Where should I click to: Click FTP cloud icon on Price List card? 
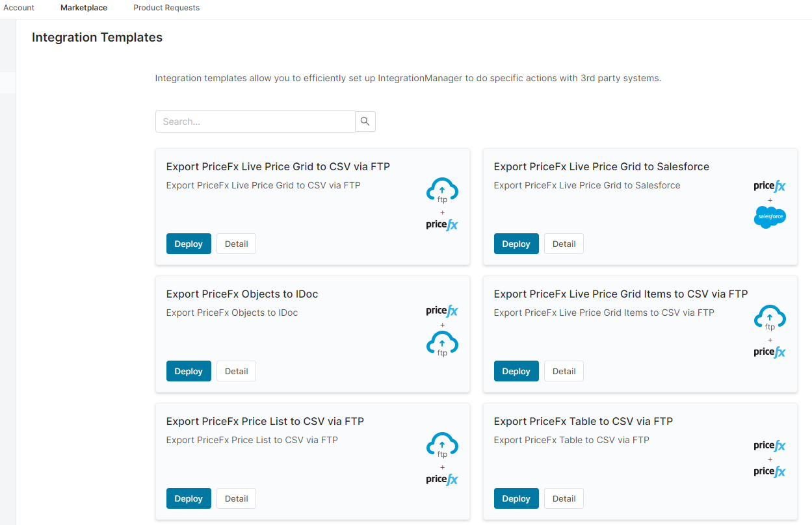(x=442, y=445)
